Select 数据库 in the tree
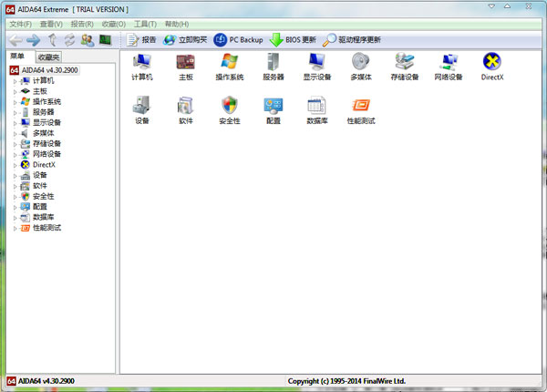The height and width of the screenshot is (392, 547). pyautogui.click(x=43, y=217)
